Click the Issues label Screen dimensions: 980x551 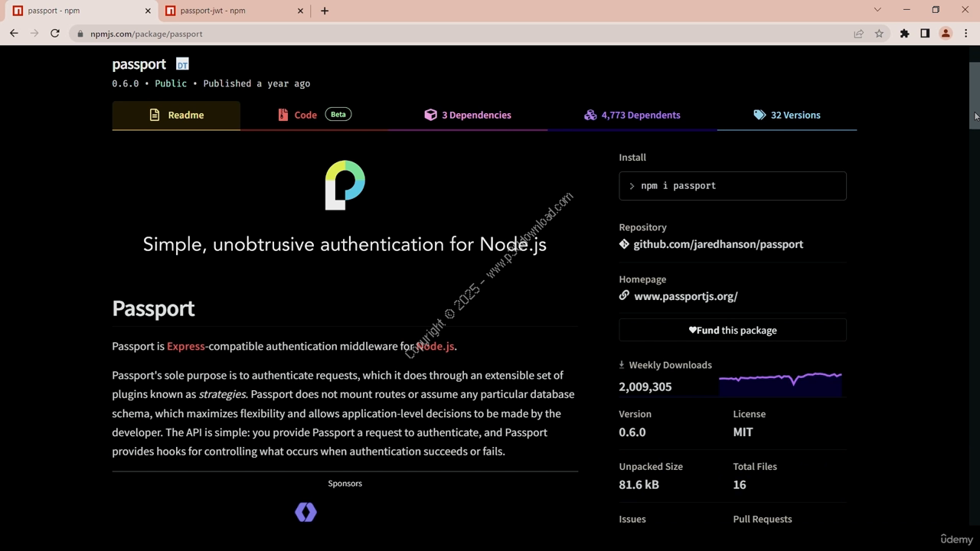coord(632,519)
